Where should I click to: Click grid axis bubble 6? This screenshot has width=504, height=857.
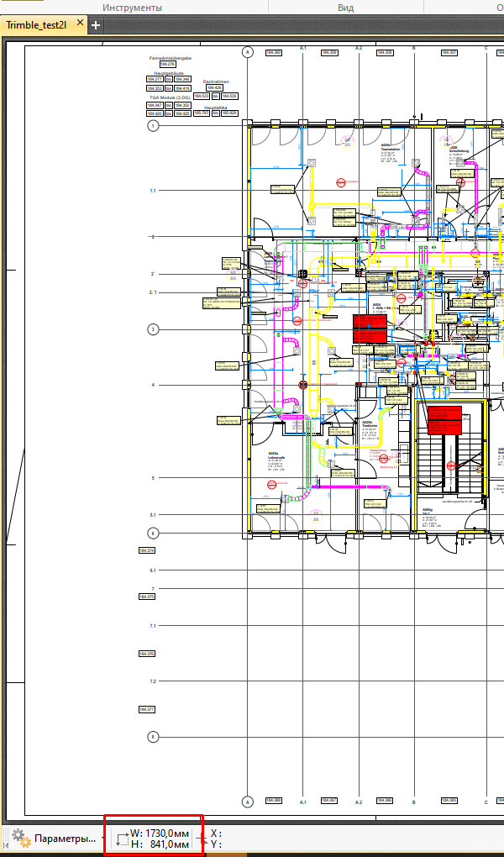(153, 534)
